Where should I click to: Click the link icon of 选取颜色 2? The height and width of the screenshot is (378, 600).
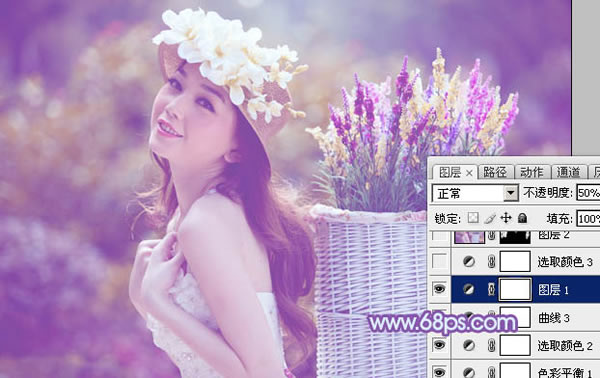(x=492, y=346)
